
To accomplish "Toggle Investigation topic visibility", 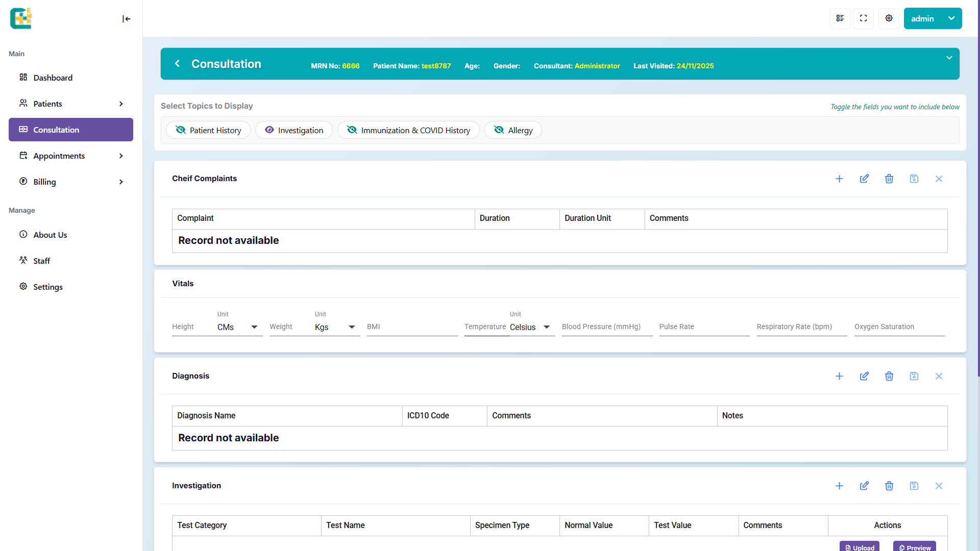I will coord(294,130).
